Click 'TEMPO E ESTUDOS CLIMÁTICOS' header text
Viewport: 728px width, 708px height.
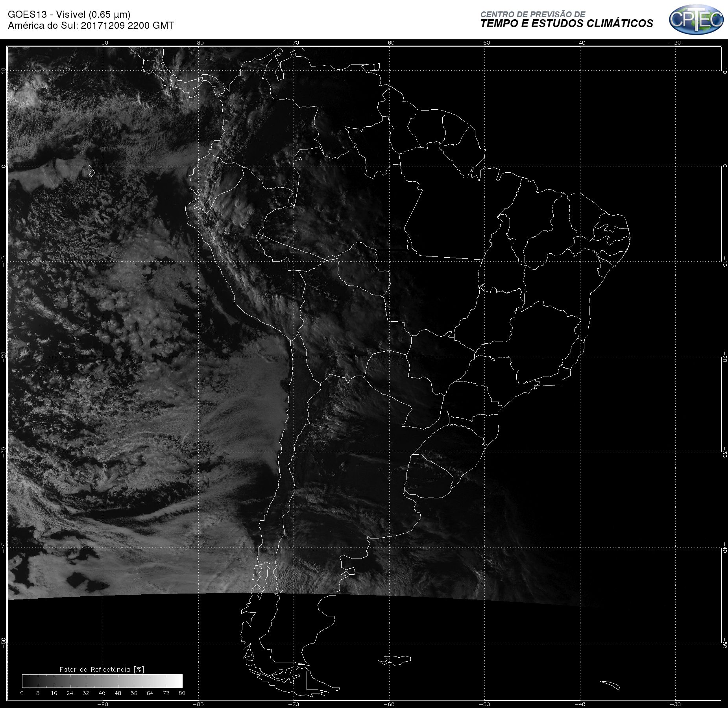coord(567,24)
